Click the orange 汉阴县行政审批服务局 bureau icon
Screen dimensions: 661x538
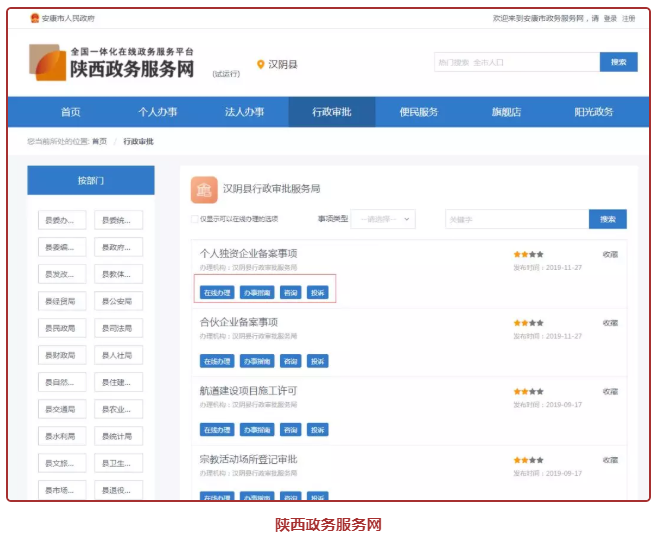(x=204, y=190)
